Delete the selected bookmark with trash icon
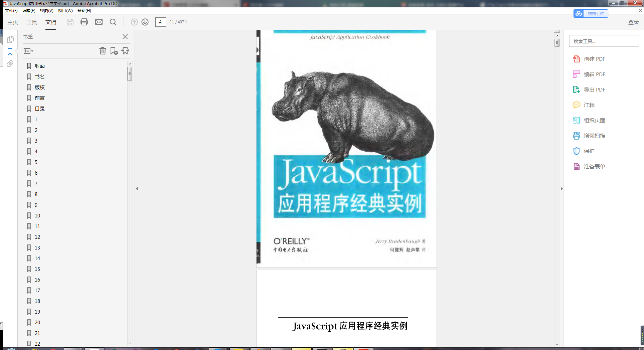The height and width of the screenshot is (350, 644). point(103,51)
